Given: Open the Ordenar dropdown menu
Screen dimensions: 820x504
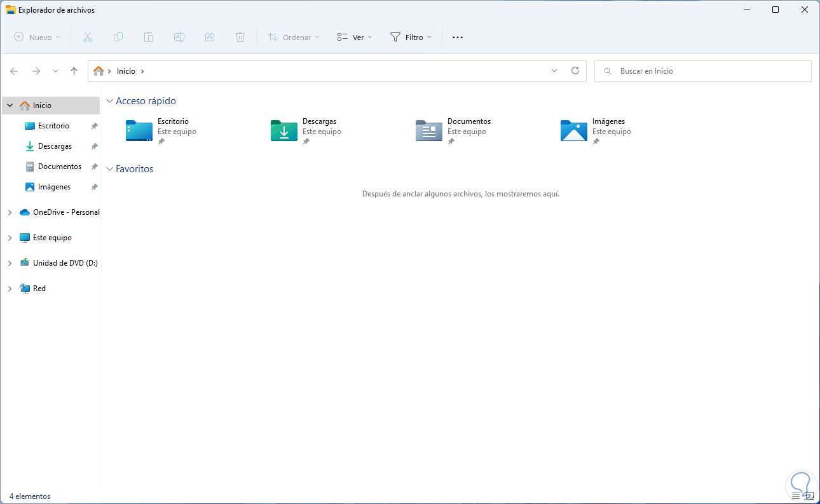Looking at the screenshot, I should pos(294,37).
